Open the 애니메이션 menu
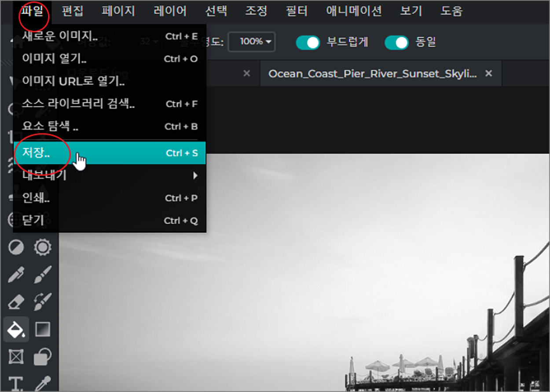550x392 pixels. [354, 11]
